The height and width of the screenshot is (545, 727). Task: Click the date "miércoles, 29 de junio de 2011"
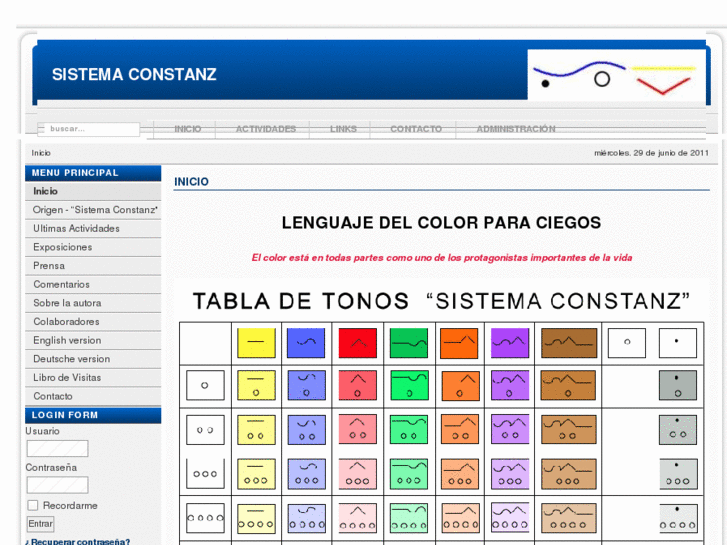click(x=651, y=153)
